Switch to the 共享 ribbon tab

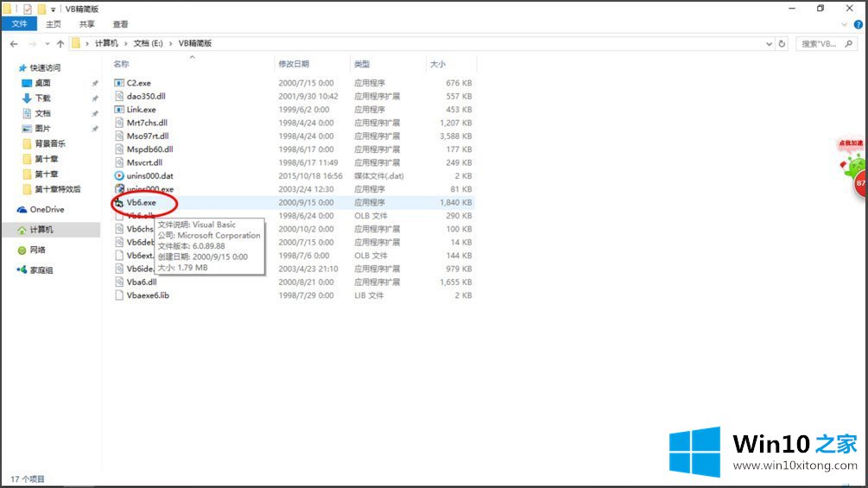click(87, 24)
